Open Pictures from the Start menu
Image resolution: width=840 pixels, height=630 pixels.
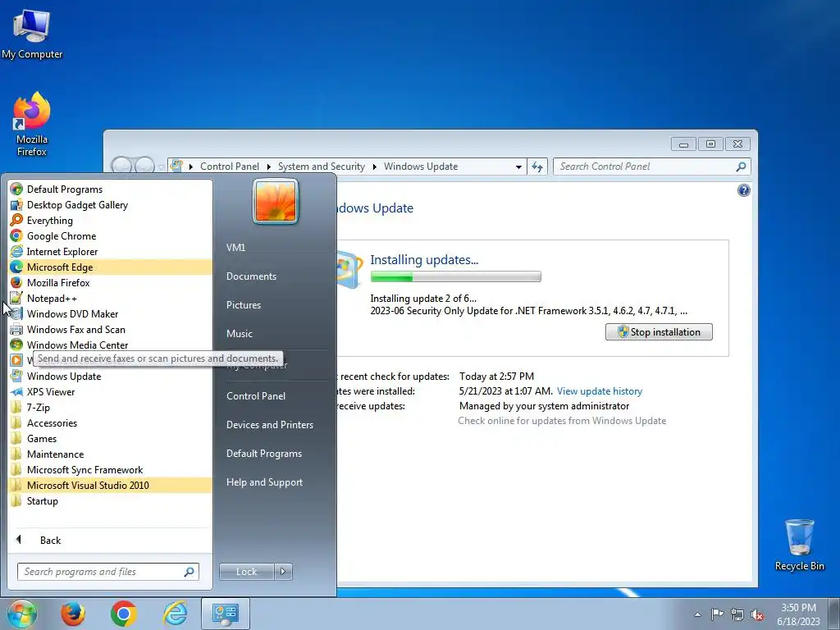tap(243, 305)
